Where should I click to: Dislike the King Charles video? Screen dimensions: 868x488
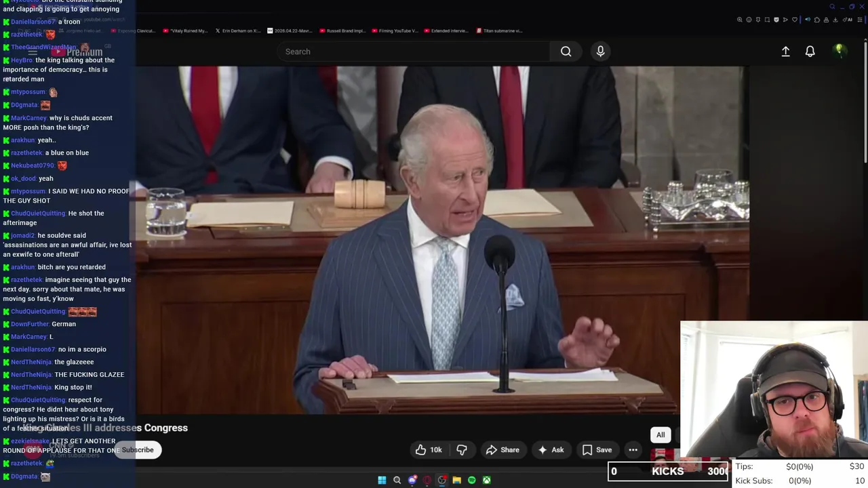[462, 450]
